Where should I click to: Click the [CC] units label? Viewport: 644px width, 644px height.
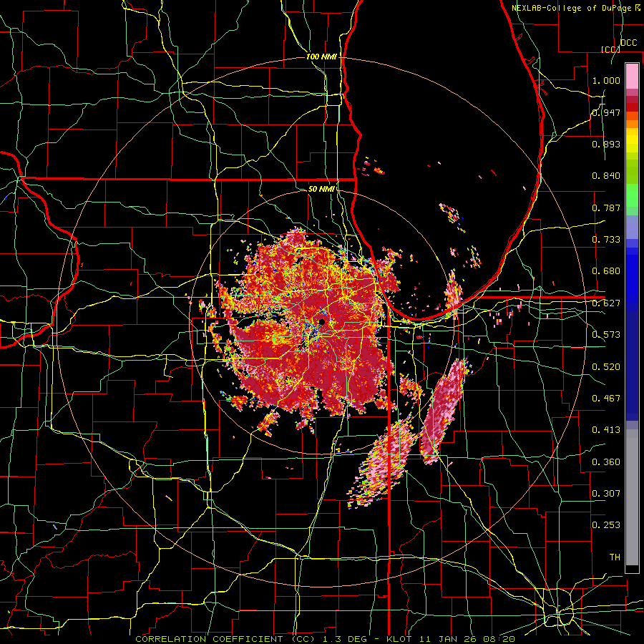coord(610,49)
